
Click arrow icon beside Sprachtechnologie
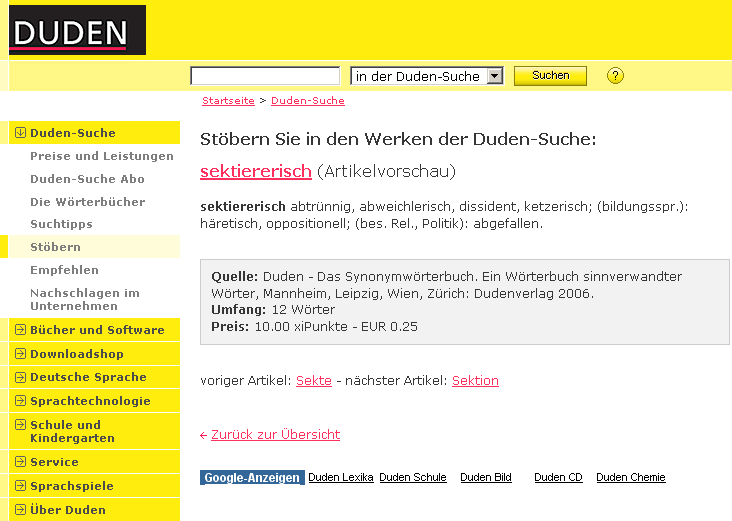[x=20, y=400]
